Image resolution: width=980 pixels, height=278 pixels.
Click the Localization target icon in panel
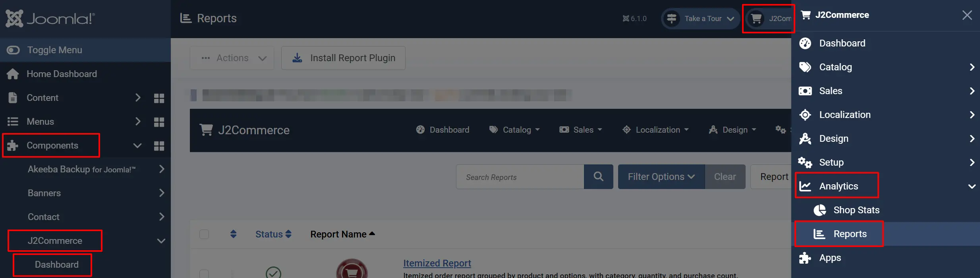tap(805, 115)
